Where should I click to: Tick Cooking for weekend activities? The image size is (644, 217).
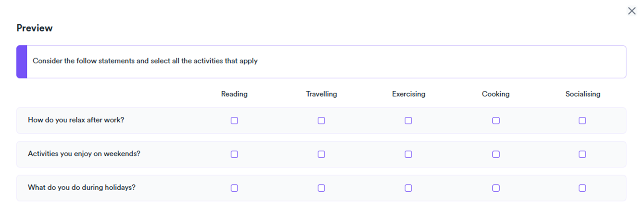tap(496, 154)
